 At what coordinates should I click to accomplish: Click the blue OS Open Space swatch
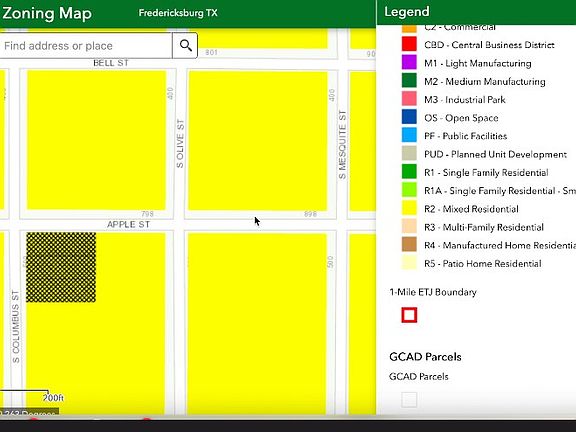pyautogui.click(x=409, y=117)
